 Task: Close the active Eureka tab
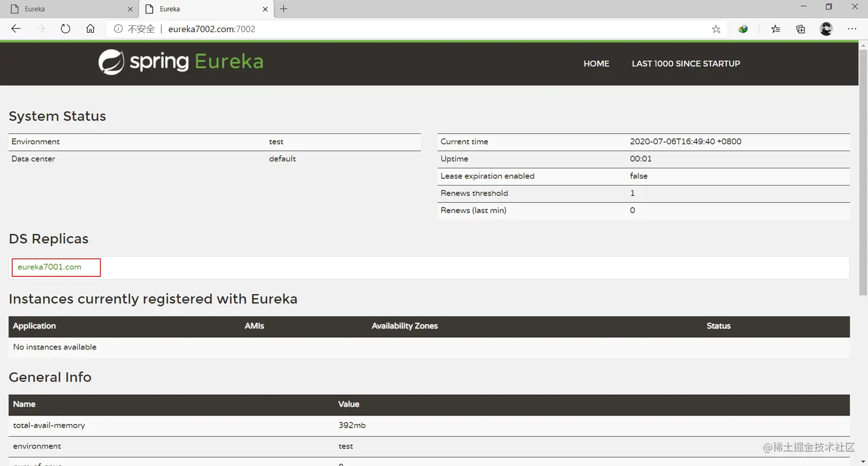point(265,9)
